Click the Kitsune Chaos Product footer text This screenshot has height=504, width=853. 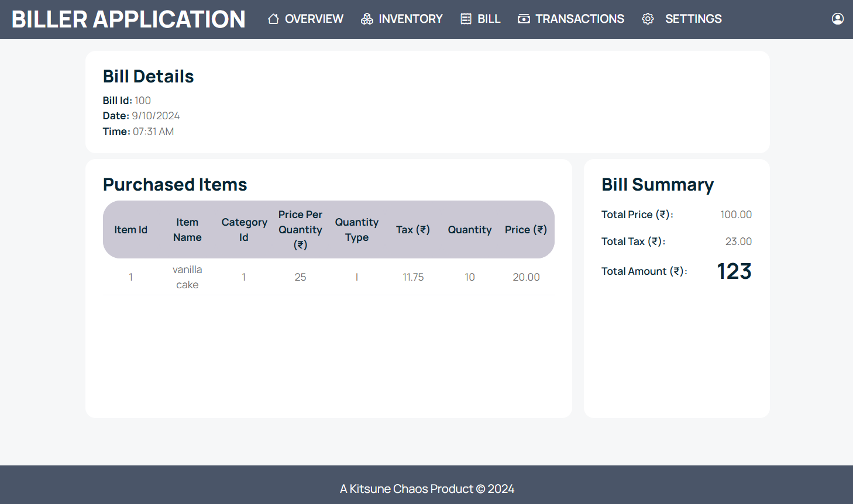pyautogui.click(x=426, y=489)
